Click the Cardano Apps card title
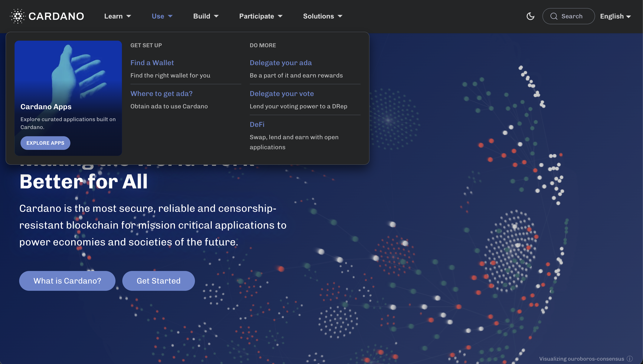Image resolution: width=643 pixels, height=364 pixels. click(x=46, y=107)
